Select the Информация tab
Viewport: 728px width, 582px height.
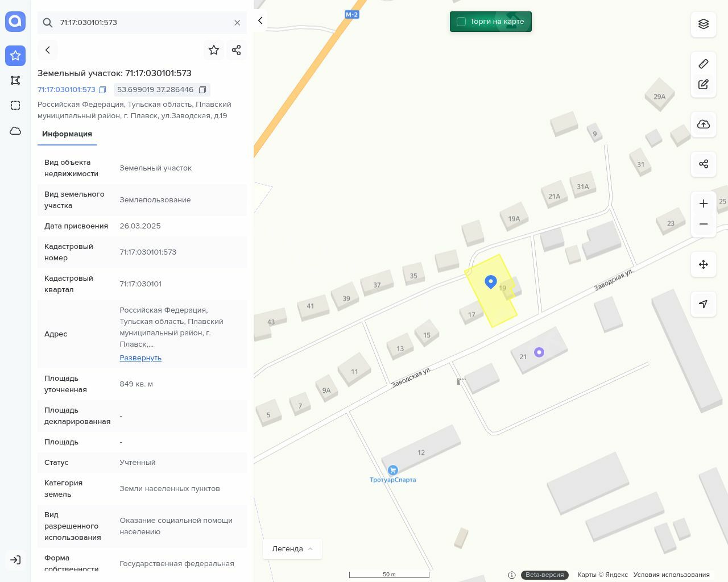67,134
